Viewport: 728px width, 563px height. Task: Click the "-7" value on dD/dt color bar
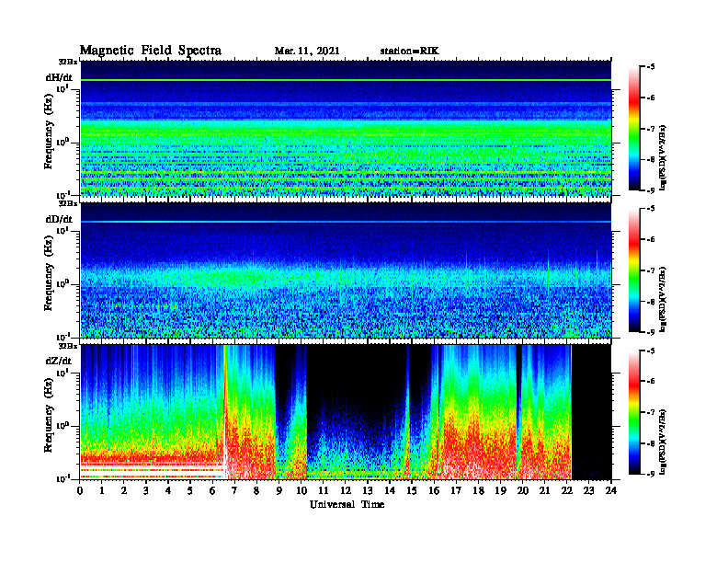point(651,270)
